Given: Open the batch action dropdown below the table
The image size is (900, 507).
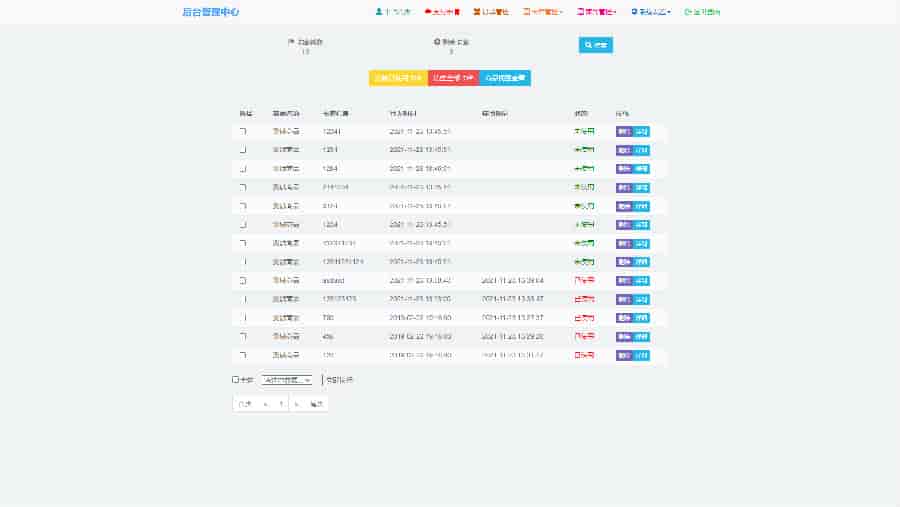Looking at the screenshot, I should point(287,380).
